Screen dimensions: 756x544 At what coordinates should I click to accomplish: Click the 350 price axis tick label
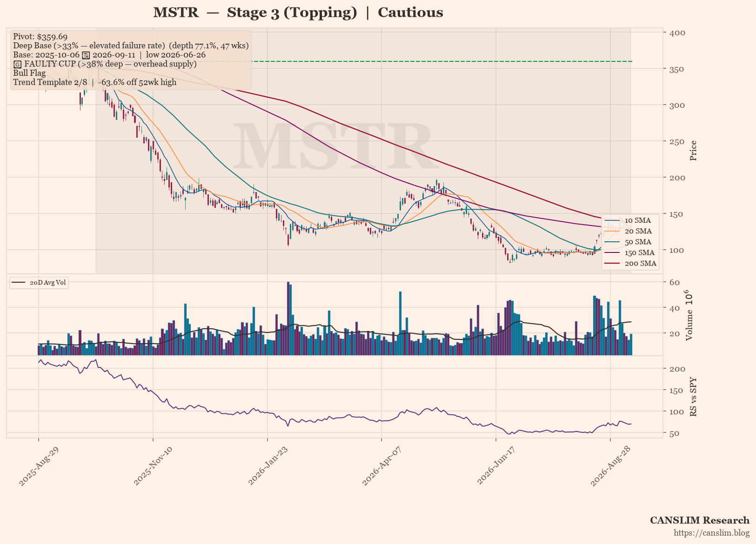pyautogui.click(x=677, y=69)
